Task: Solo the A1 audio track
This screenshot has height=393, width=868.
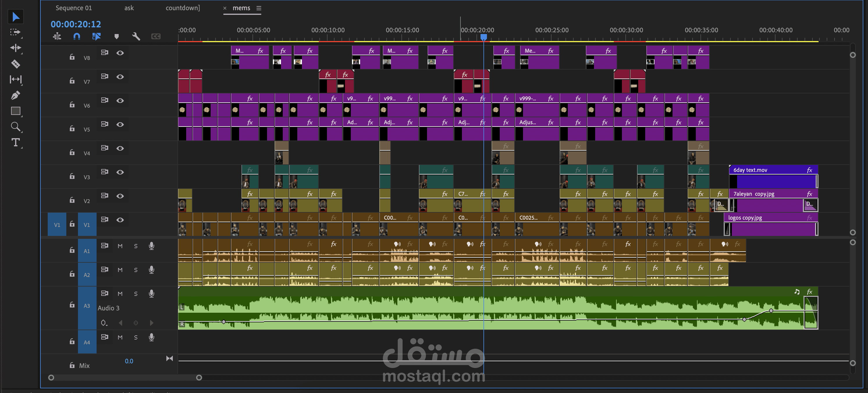Action: point(136,246)
